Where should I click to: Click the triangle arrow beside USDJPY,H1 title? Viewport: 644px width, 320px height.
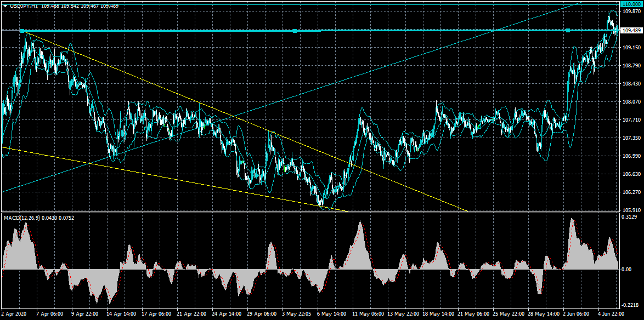[x=4, y=5]
